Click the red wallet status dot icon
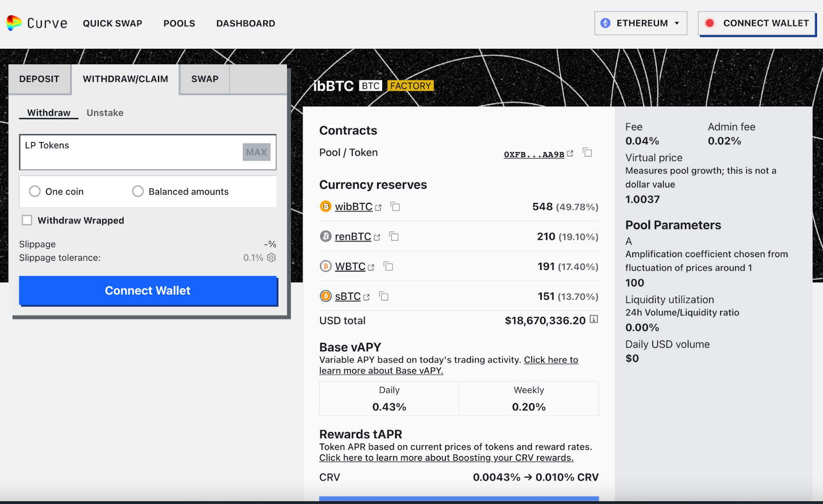The width and height of the screenshot is (823, 504). click(x=710, y=23)
